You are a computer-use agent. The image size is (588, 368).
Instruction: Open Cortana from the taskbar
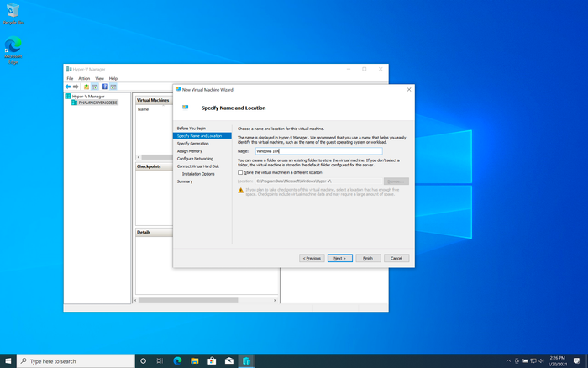click(143, 361)
